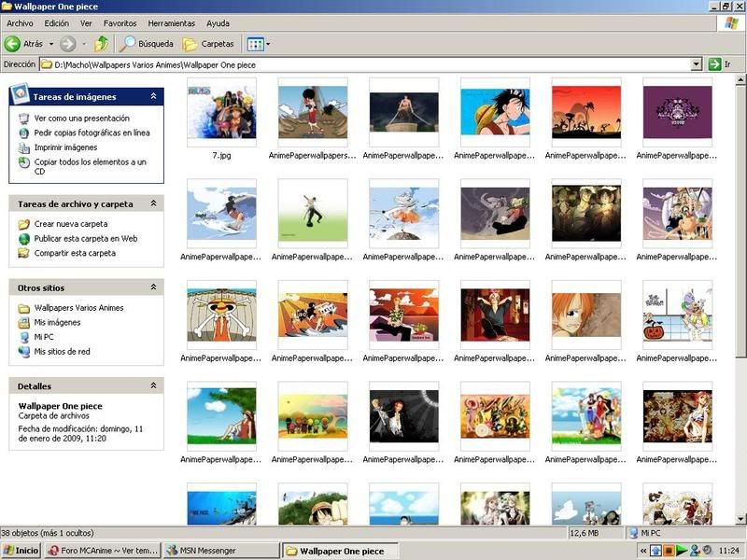Click the blue house tray icon
Viewport: 747px width, 560px height.
656,551
